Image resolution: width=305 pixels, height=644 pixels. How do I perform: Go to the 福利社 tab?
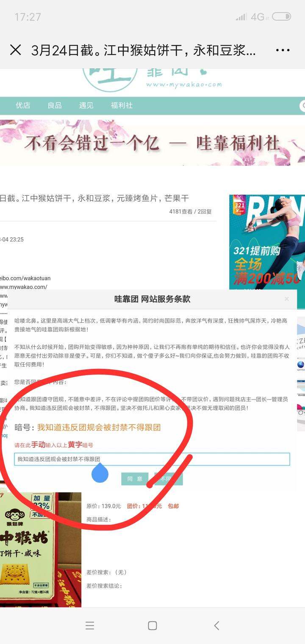point(122,105)
